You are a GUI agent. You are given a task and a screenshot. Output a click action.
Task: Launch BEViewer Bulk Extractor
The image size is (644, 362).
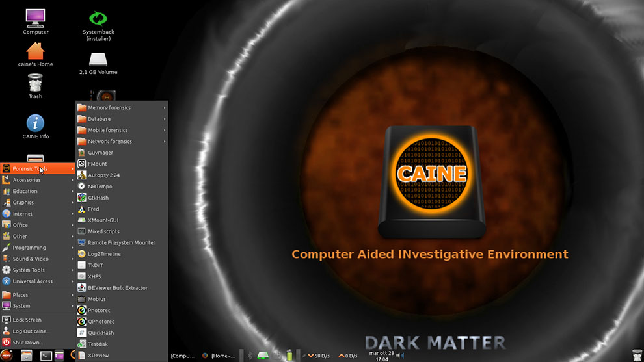(x=122, y=288)
